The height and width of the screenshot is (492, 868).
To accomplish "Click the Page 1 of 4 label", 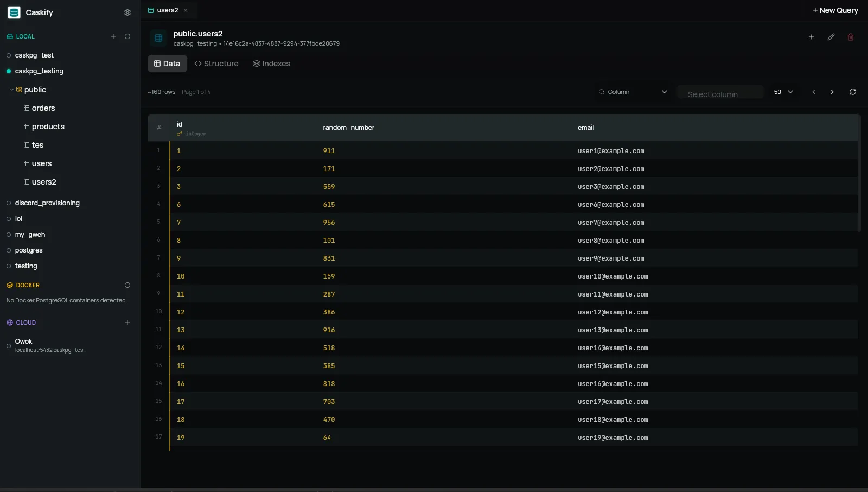I will tap(196, 92).
